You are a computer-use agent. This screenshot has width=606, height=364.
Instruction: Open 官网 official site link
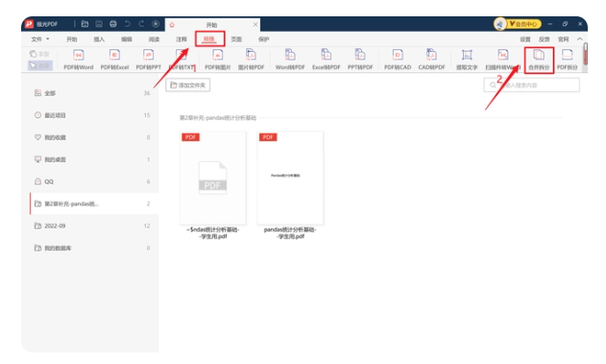coord(563,39)
